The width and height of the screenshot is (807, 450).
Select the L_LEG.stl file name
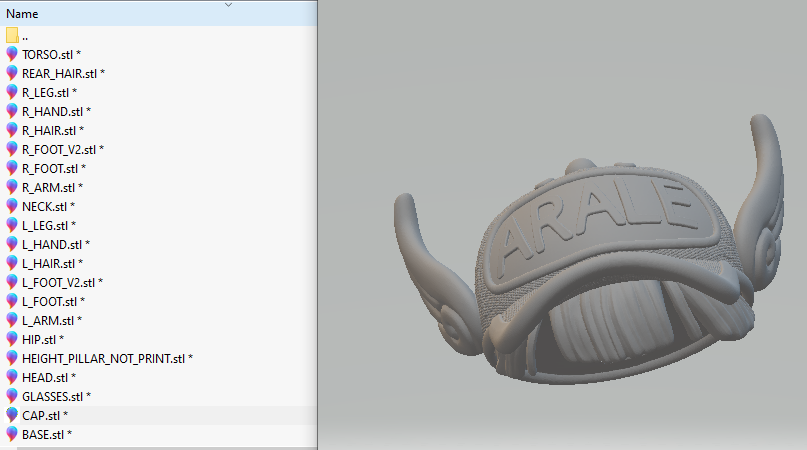[49, 226]
